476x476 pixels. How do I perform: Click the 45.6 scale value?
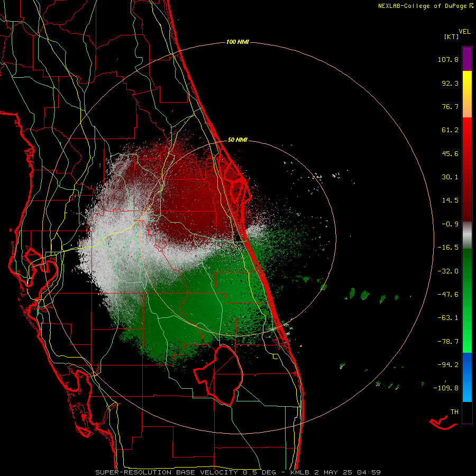coord(450,153)
